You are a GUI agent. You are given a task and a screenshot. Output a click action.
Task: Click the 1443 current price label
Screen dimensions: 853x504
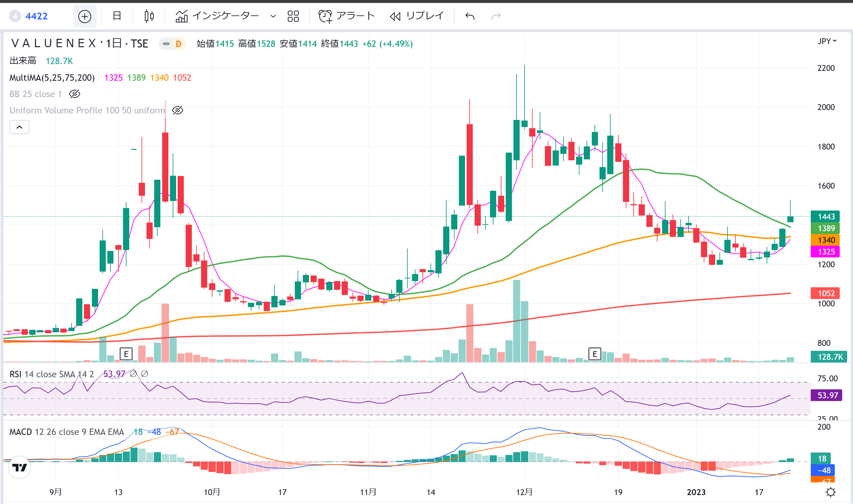(825, 216)
